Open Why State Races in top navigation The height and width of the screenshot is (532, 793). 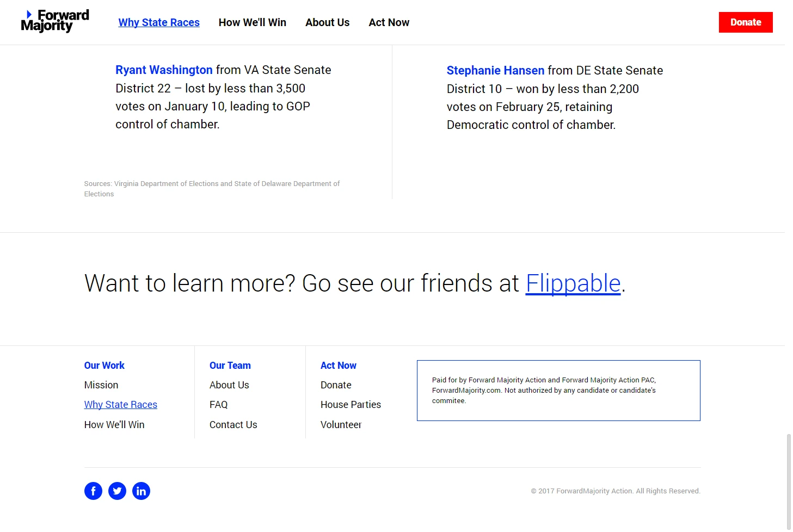[x=159, y=22]
